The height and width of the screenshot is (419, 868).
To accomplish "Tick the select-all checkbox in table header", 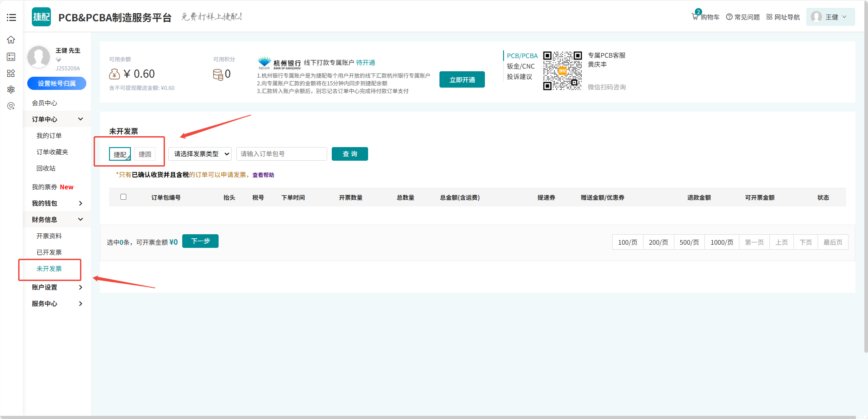I will pyautogui.click(x=123, y=197).
